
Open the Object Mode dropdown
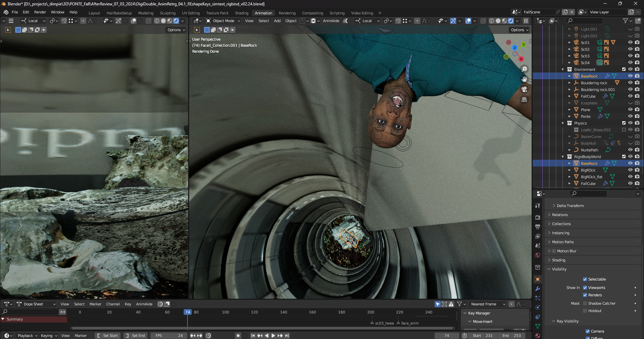[223, 21]
